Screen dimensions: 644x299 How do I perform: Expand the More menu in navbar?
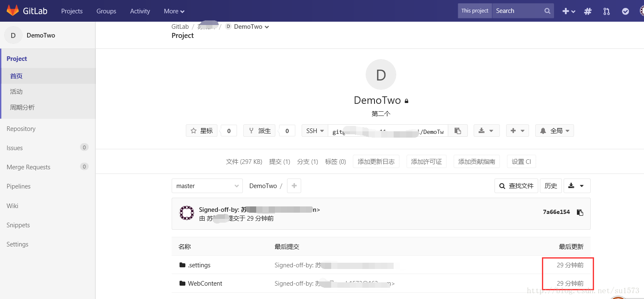point(174,11)
